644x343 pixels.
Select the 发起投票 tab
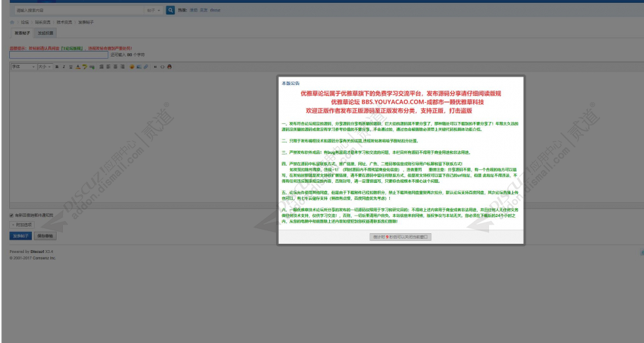[45, 33]
